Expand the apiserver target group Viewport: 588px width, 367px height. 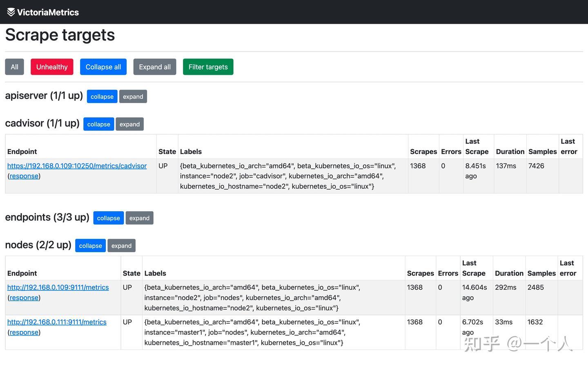point(133,96)
